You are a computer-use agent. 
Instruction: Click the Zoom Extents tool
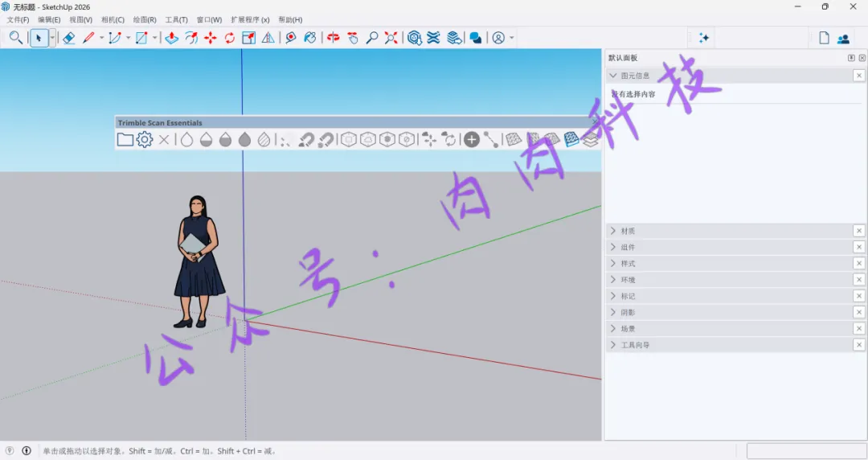(391, 38)
